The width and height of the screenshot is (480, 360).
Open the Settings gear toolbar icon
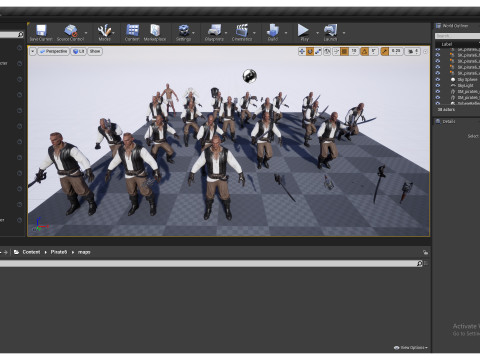pyautogui.click(x=183, y=33)
